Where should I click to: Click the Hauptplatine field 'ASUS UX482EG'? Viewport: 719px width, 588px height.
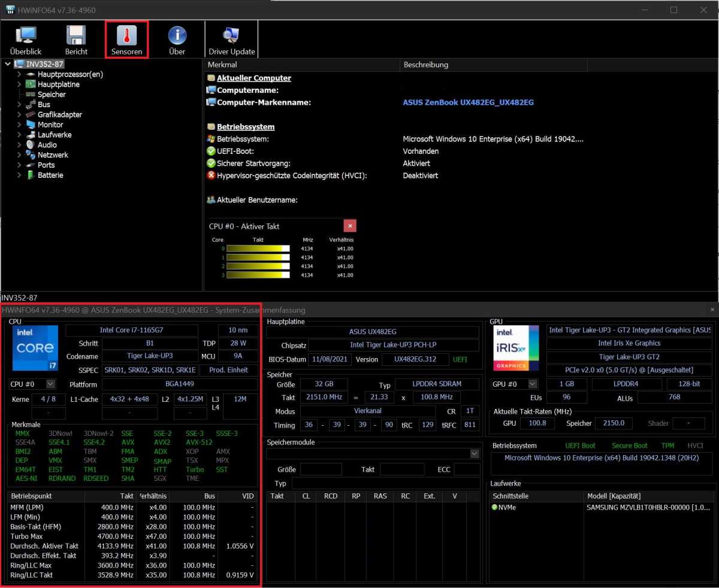373,332
